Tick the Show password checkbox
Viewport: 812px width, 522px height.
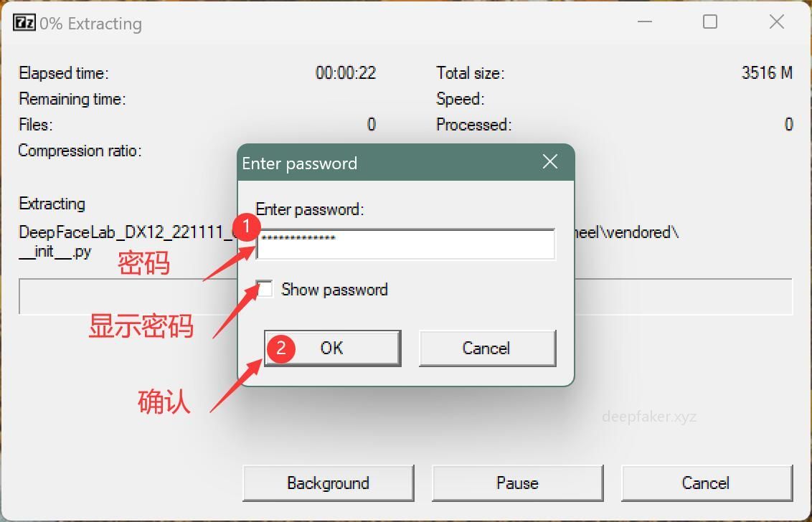tap(265, 289)
